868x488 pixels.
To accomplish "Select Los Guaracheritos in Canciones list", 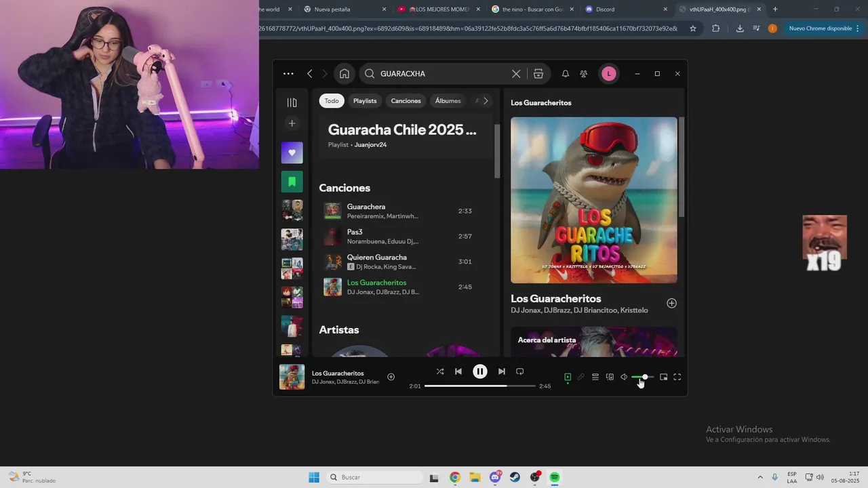I will 406,287.
